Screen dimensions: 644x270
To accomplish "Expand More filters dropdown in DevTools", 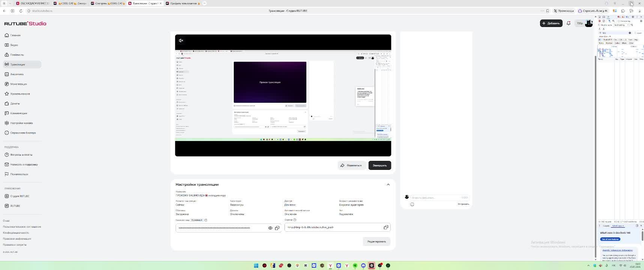I will click(605, 36).
